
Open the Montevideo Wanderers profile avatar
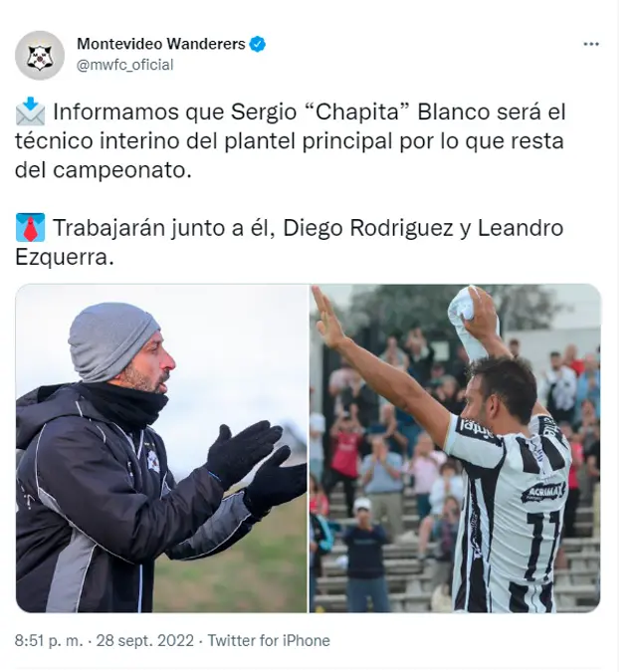click(40, 56)
